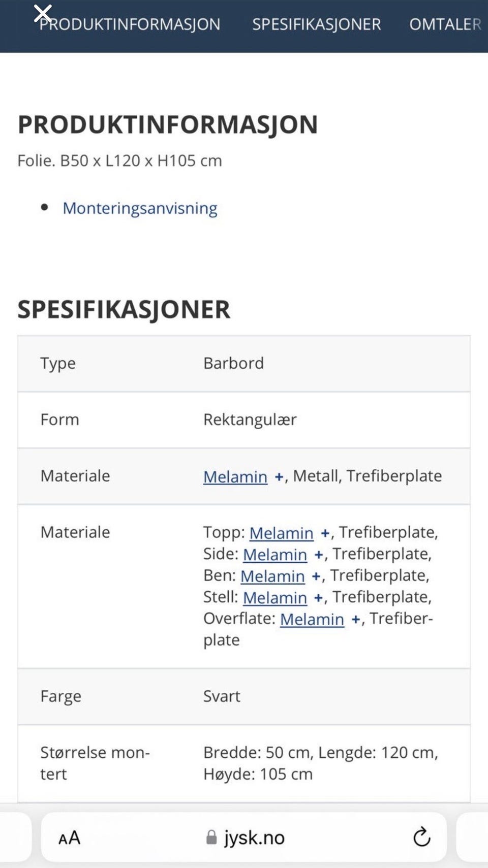Tap the jysk.no address bar
Screen dimensions: 488x868
click(254, 837)
